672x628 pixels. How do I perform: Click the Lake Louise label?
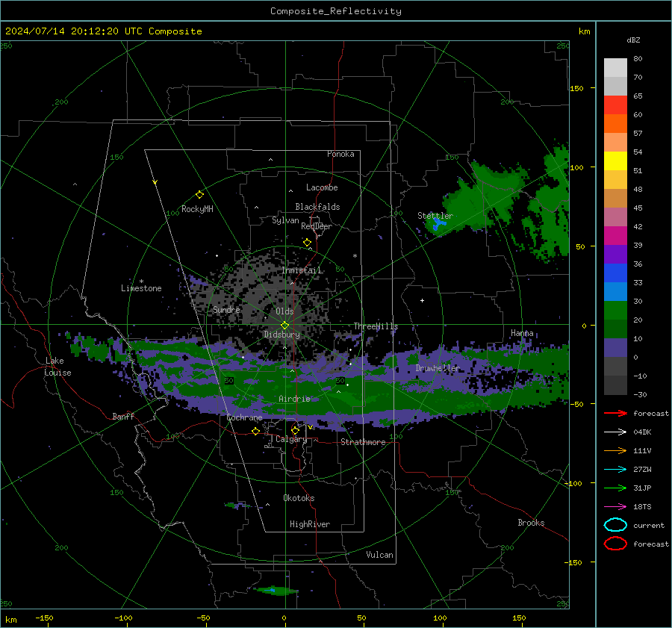57,367
